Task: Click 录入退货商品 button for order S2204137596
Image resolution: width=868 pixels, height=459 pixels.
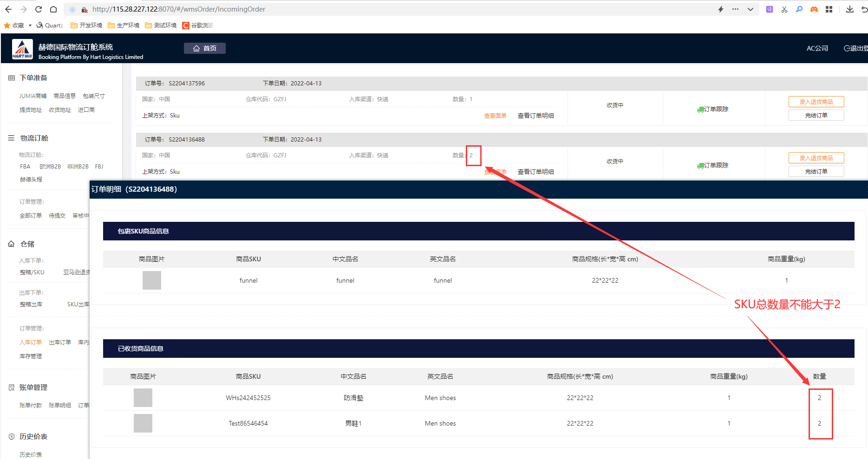Action: tap(816, 102)
